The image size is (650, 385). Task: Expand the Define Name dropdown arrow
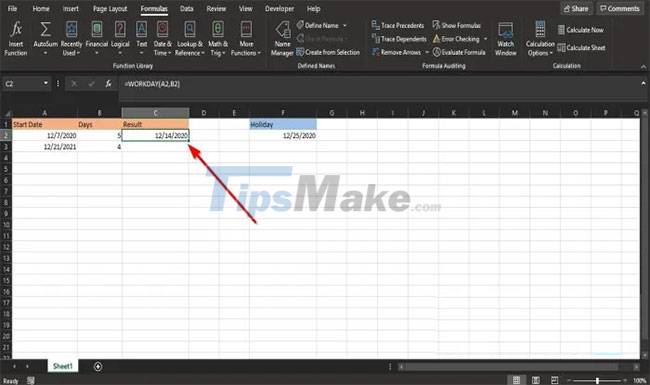[344, 25]
